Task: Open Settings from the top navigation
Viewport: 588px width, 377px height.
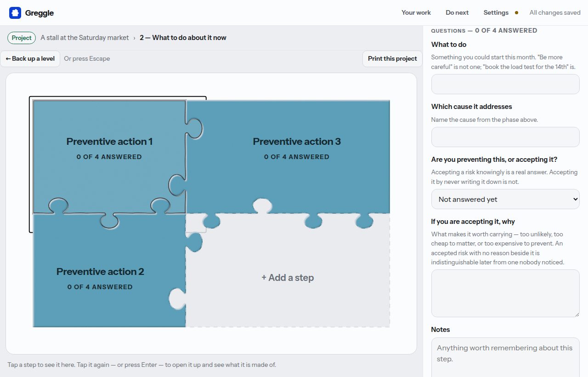Action: pyautogui.click(x=496, y=13)
